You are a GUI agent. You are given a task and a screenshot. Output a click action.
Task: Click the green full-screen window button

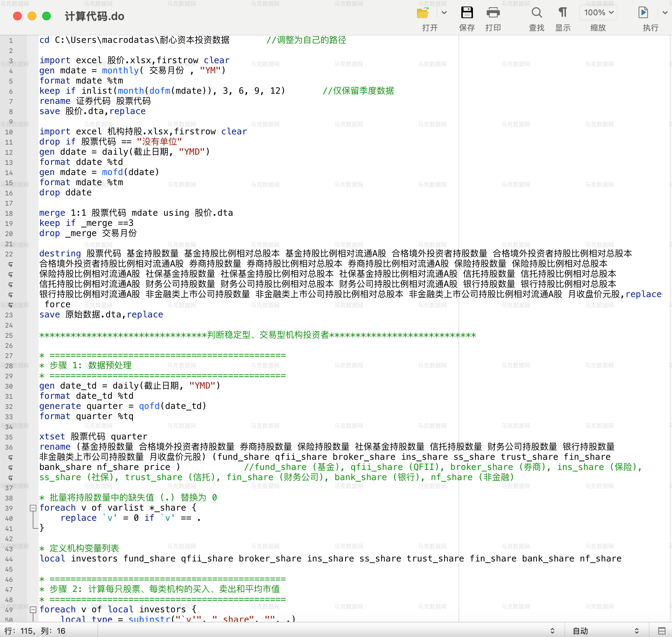[x=46, y=16]
